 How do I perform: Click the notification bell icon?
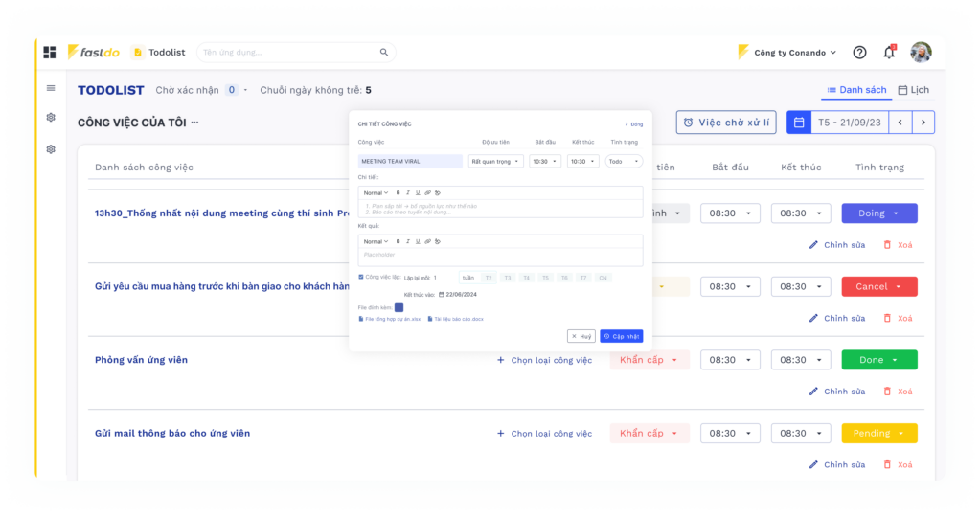coord(888,53)
